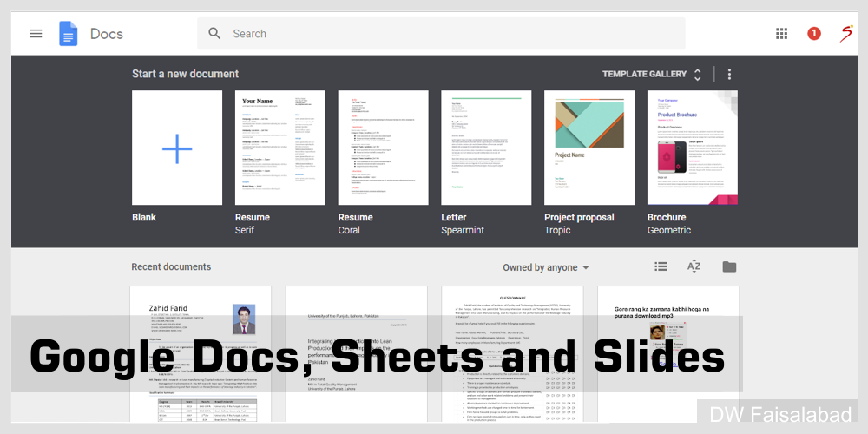The width and height of the screenshot is (868, 434).
Task: Open the Zahid Farid resume document
Action: (x=201, y=354)
